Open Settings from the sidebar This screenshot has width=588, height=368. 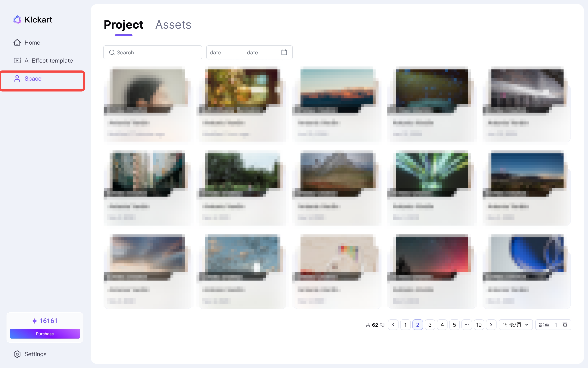tap(30, 354)
